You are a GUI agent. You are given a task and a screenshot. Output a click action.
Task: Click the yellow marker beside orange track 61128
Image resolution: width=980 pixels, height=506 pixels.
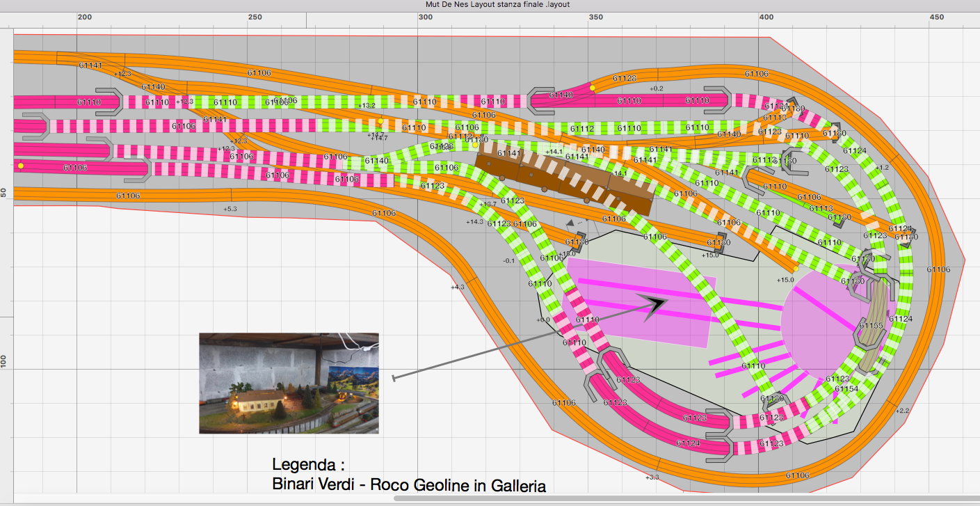click(592, 88)
